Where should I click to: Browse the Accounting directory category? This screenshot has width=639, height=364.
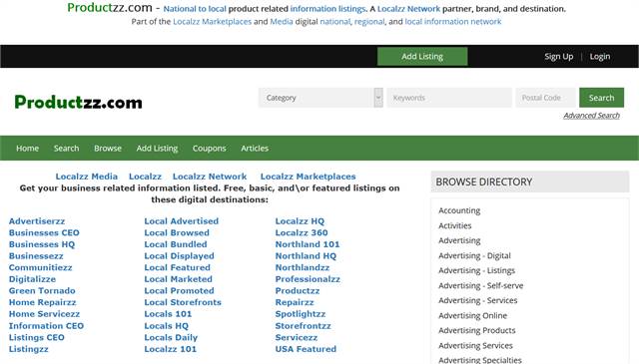459,210
